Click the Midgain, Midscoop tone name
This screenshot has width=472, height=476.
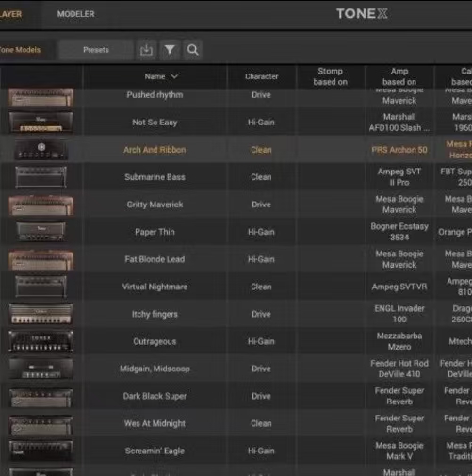coord(155,369)
